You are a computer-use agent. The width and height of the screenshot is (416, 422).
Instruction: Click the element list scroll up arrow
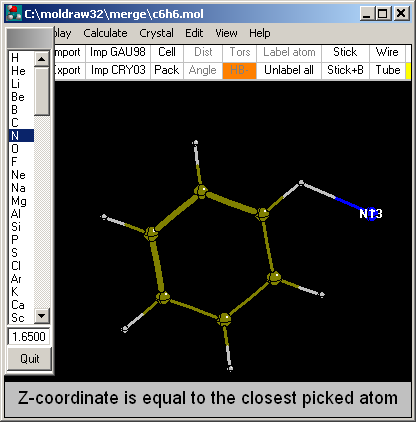42,59
